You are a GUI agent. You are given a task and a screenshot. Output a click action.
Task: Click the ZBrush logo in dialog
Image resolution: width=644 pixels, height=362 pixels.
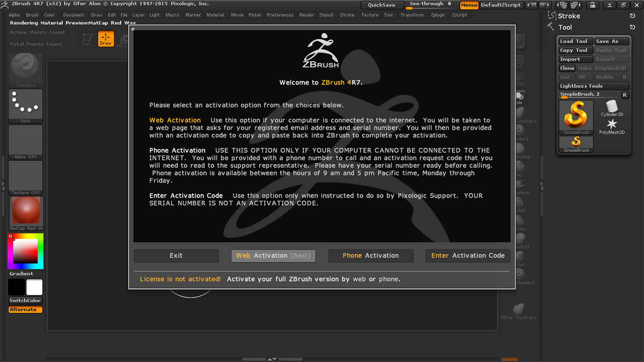321,50
